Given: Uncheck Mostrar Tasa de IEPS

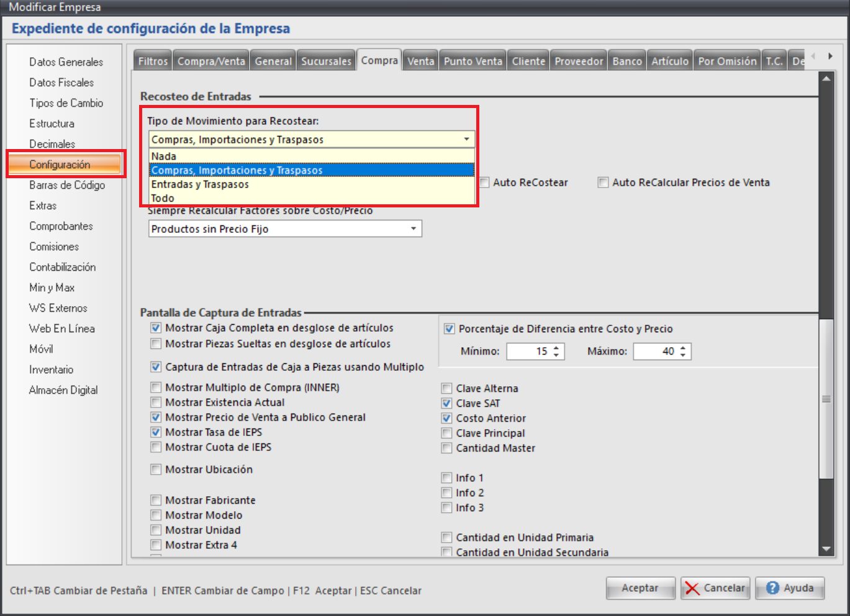Looking at the screenshot, I should [156, 432].
